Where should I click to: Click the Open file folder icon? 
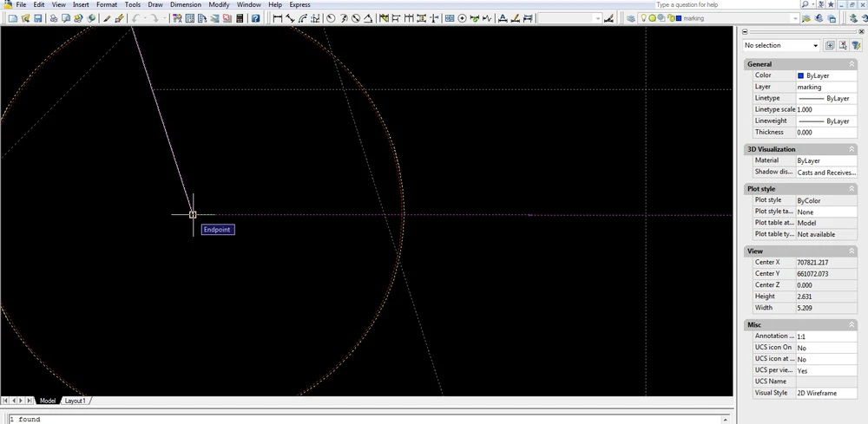click(25, 18)
